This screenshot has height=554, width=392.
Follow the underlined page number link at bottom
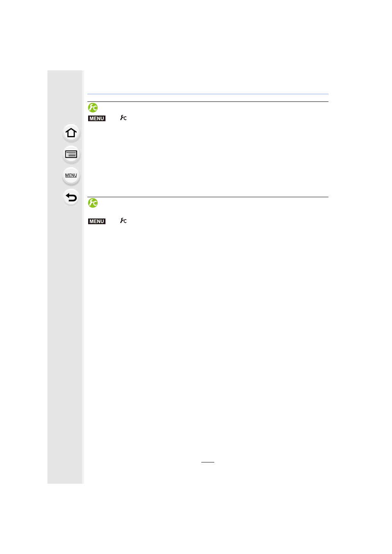[208, 460]
